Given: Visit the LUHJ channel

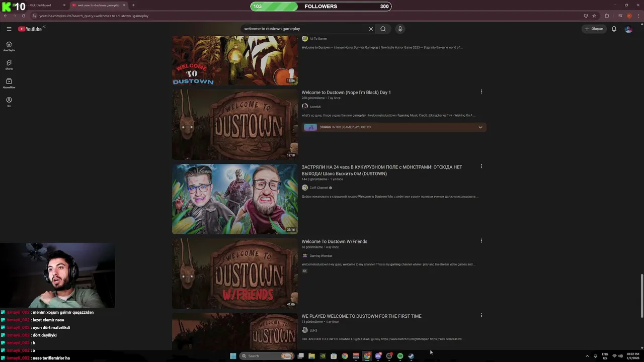Looking at the screenshot, I should click(x=313, y=330).
